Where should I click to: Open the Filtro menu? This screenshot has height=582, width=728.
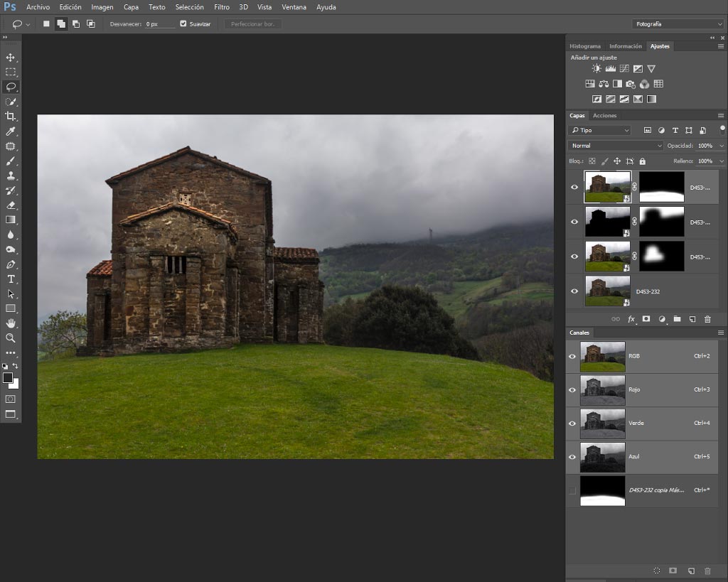(222, 7)
